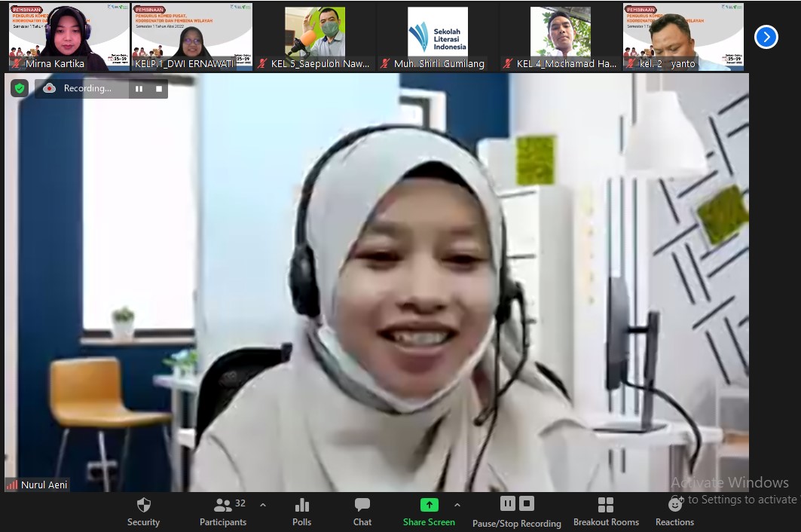Expand Share Screen options chevron
801x532 pixels.
click(457, 505)
